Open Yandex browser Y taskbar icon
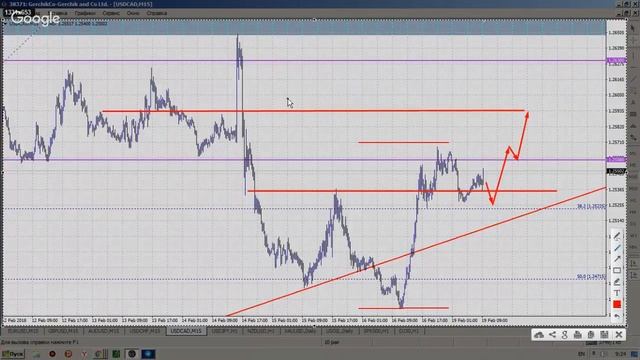The height and width of the screenshot is (360, 640). 84,354
